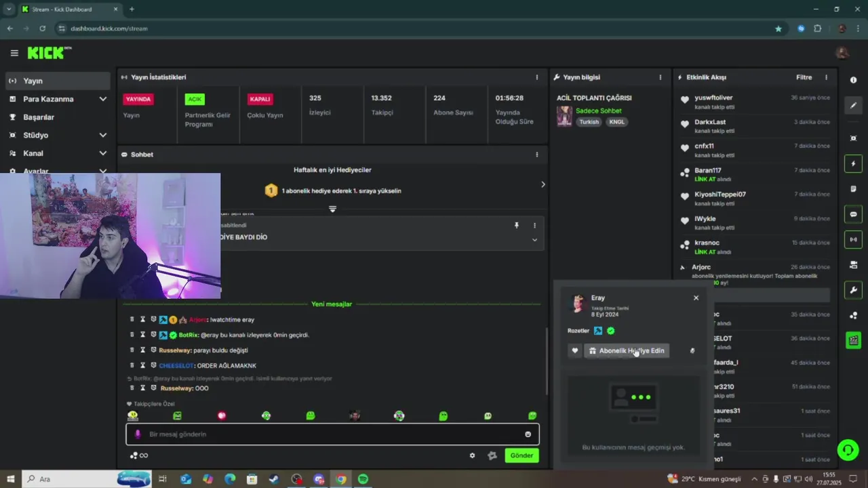This screenshot has width=868, height=488.
Task: Click the clapperboard icon in right sidebar
Action: point(853,340)
